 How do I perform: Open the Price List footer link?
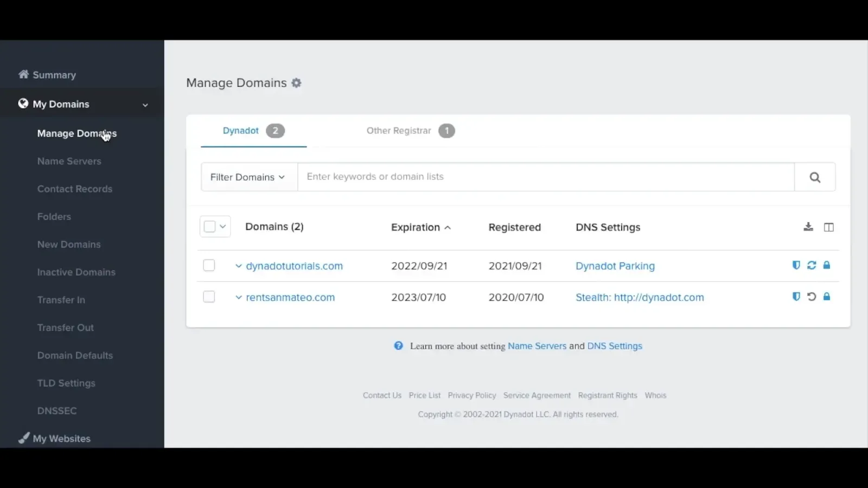click(425, 395)
